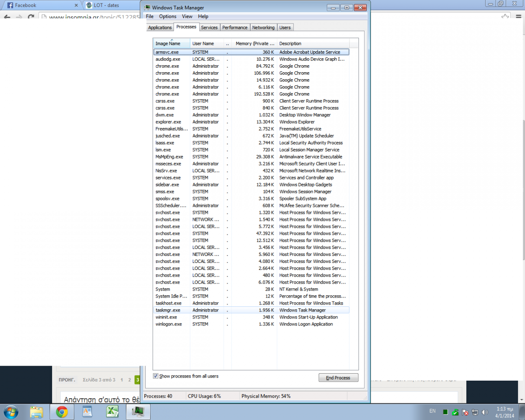Sort by Memory (Private Working Set) header
The width and height of the screenshot is (525, 420).
tap(255, 43)
